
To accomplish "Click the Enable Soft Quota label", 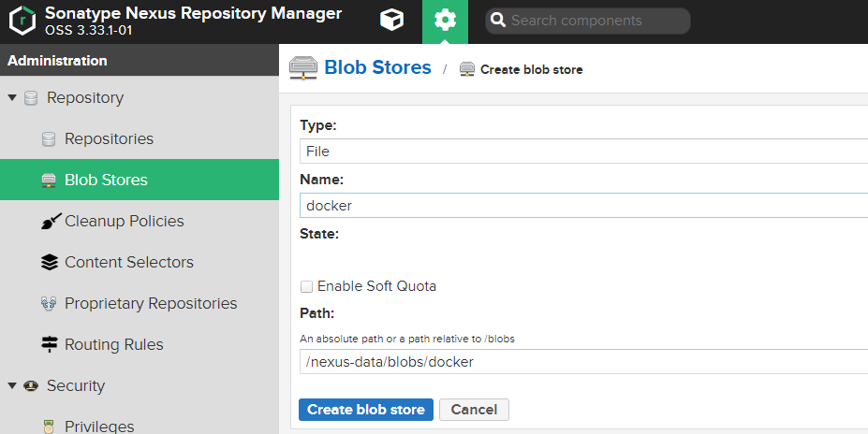I will [377, 286].
